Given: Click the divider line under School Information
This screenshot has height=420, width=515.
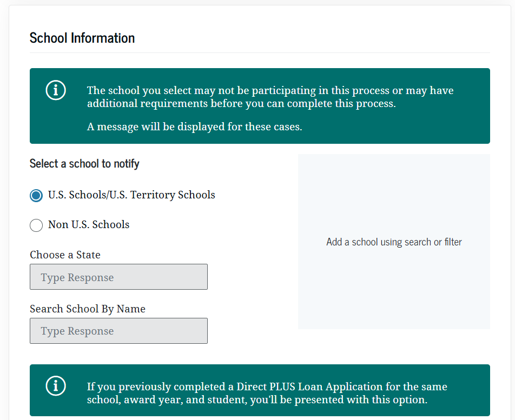Looking at the screenshot, I should (x=260, y=53).
